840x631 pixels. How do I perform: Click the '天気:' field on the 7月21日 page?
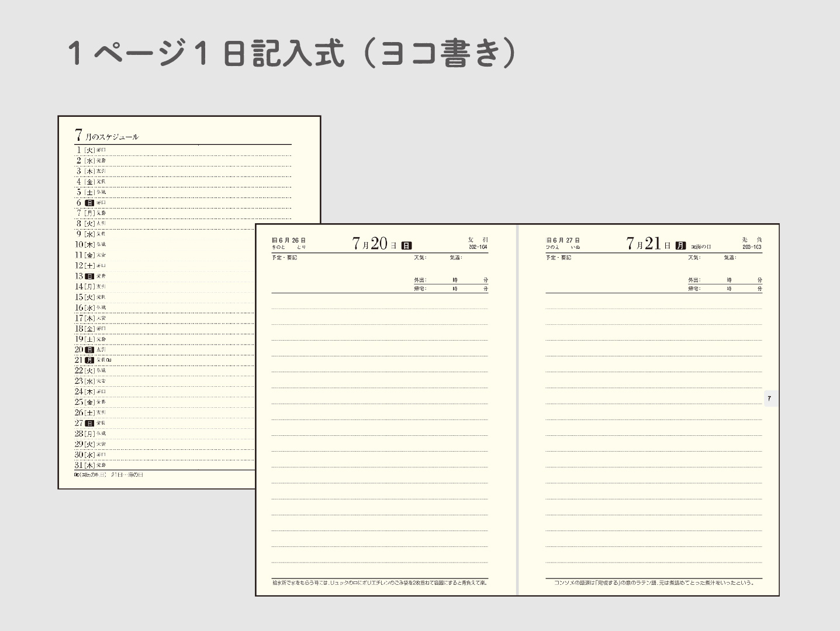(x=694, y=258)
